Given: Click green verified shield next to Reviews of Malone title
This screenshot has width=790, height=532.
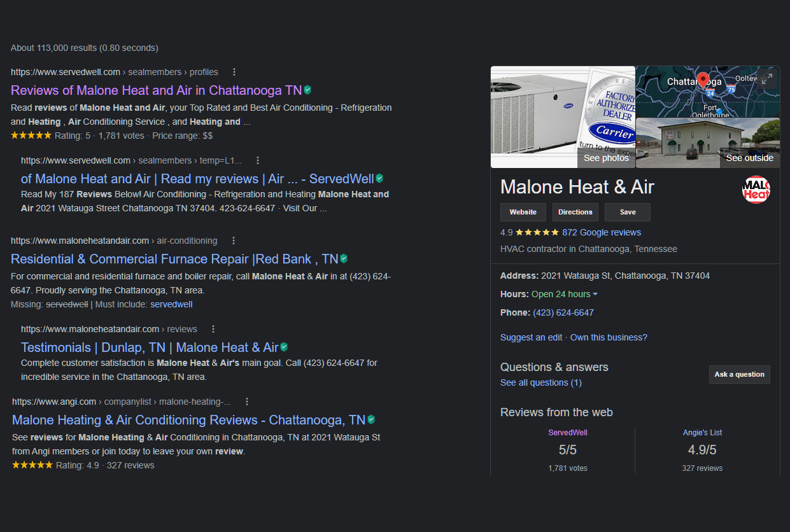Looking at the screenshot, I should pos(307,90).
